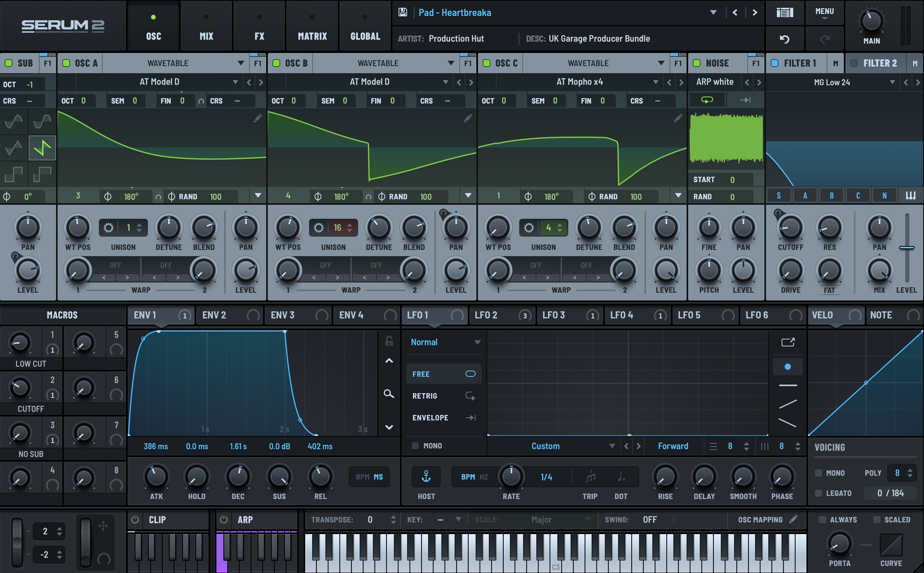This screenshot has width=924, height=573.
Task: Open OSC C wavetable pencil editor
Action: pos(678,118)
